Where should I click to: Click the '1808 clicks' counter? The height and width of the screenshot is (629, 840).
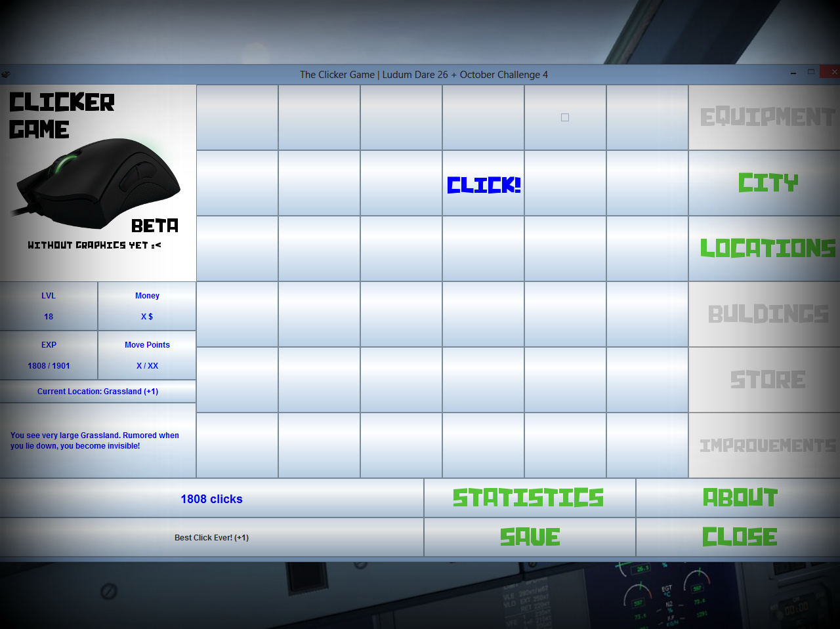[x=211, y=499]
